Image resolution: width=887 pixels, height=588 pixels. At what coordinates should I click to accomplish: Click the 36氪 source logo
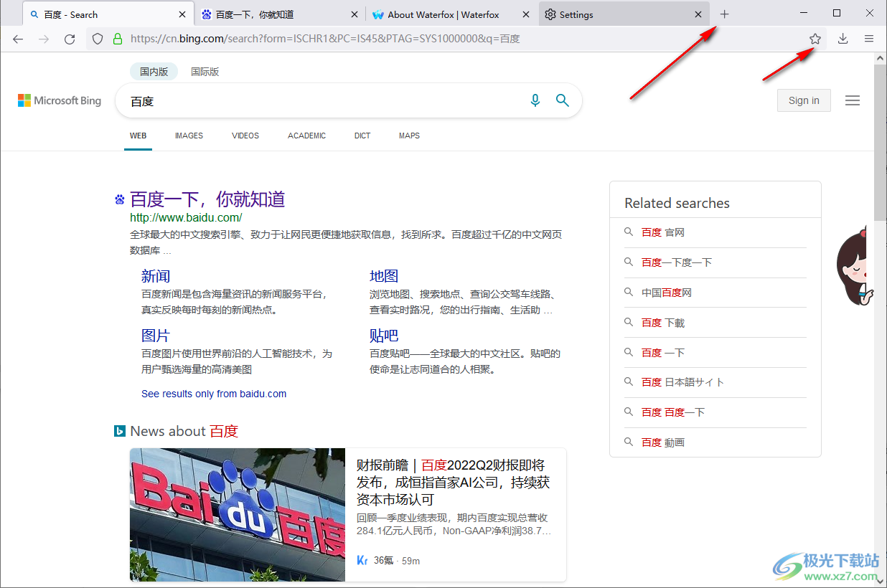click(x=362, y=560)
